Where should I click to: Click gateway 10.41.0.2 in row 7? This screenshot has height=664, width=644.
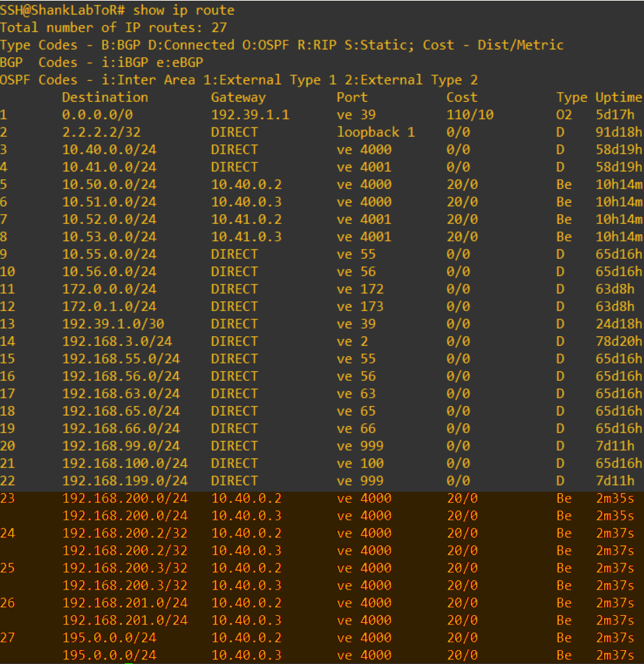click(246, 219)
